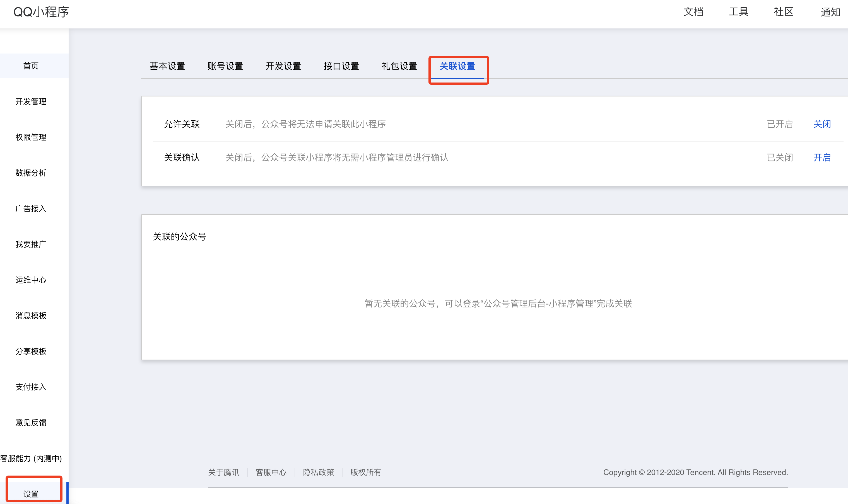848x504 pixels.
Task: Open the 关于腾讯 footer link
Action: pyautogui.click(x=223, y=472)
